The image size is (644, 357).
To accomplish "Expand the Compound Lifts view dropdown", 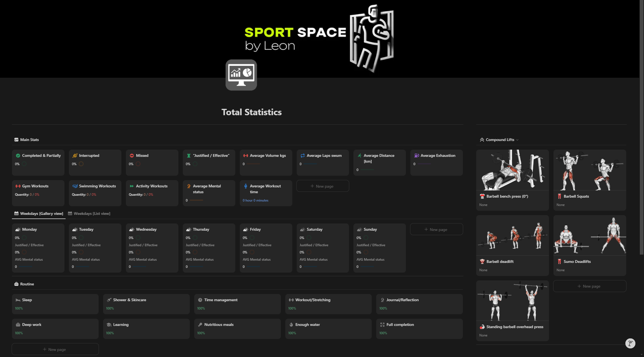I will click(517, 140).
